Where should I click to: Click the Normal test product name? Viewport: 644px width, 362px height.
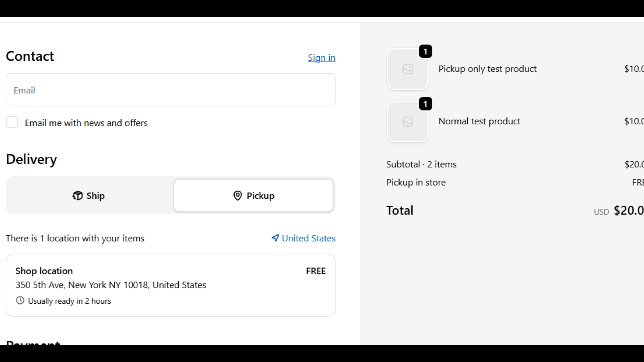click(479, 121)
